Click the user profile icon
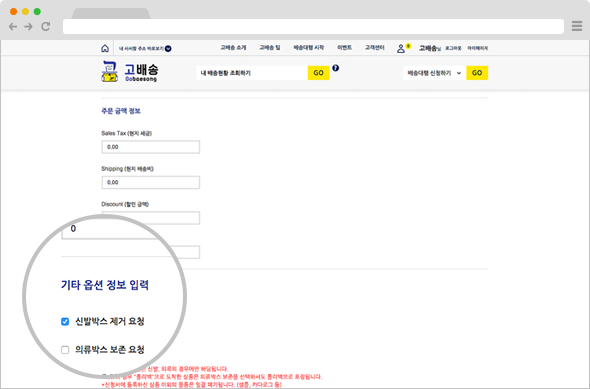 pyautogui.click(x=401, y=49)
